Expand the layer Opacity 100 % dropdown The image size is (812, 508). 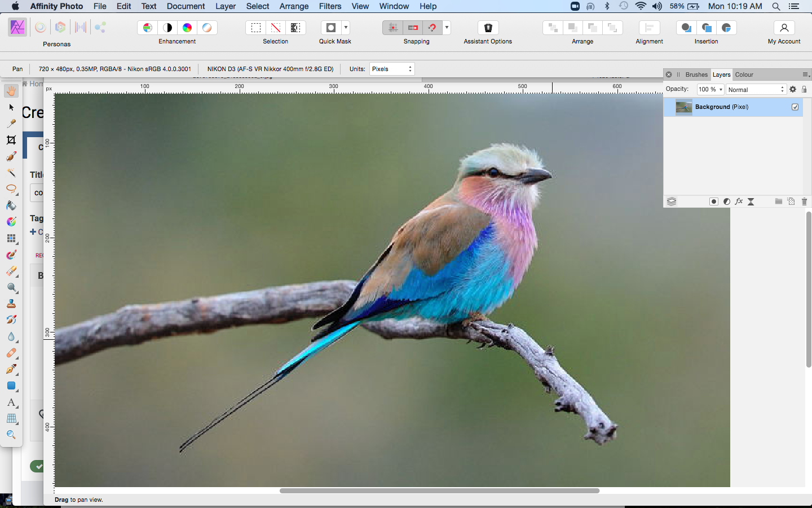tap(710, 89)
